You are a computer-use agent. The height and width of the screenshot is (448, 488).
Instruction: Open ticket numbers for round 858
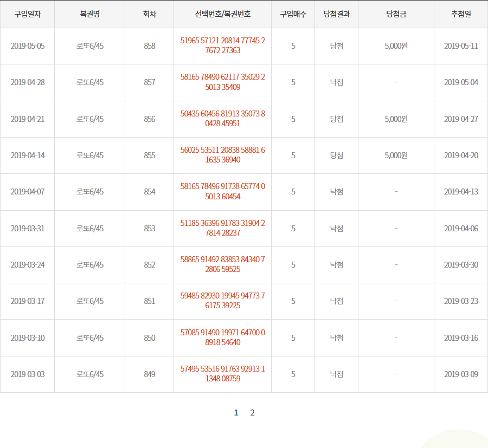tap(222, 46)
